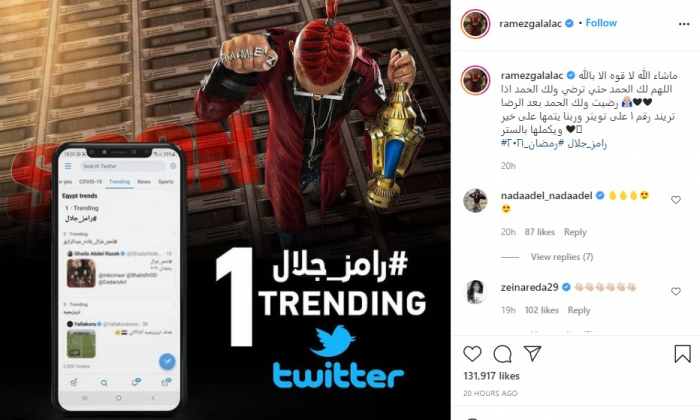Open the nadaadel_nadaadel avatar
This screenshot has width=700, height=420.
click(475, 200)
